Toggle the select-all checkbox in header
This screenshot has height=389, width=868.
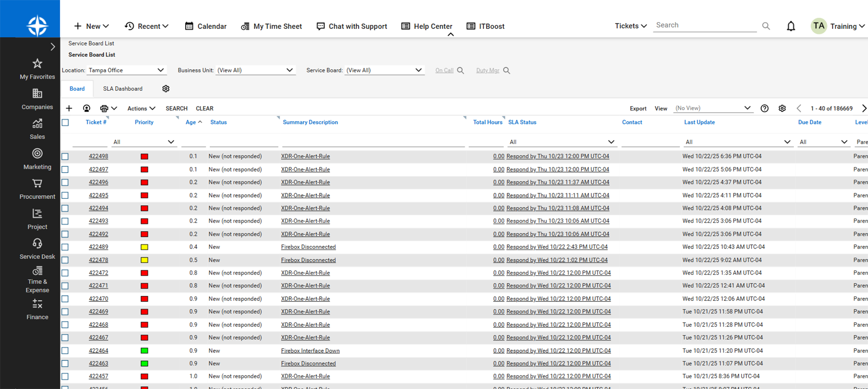coord(66,122)
